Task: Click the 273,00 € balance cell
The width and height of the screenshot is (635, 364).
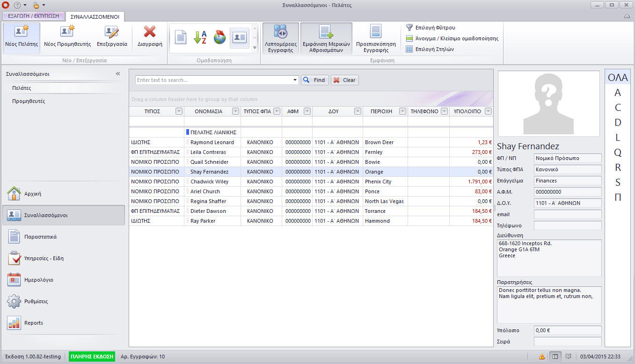Action: [471, 152]
